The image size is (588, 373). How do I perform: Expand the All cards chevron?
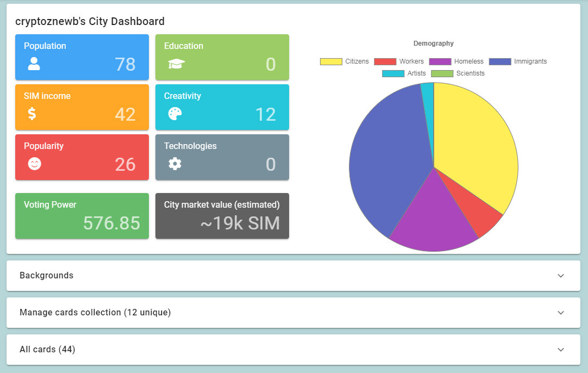[x=561, y=350]
